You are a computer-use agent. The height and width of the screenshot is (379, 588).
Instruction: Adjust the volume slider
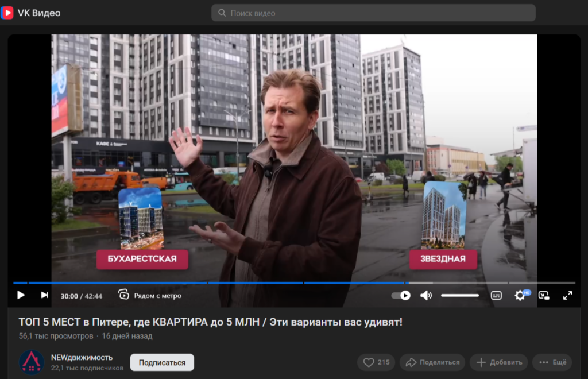(x=460, y=295)
